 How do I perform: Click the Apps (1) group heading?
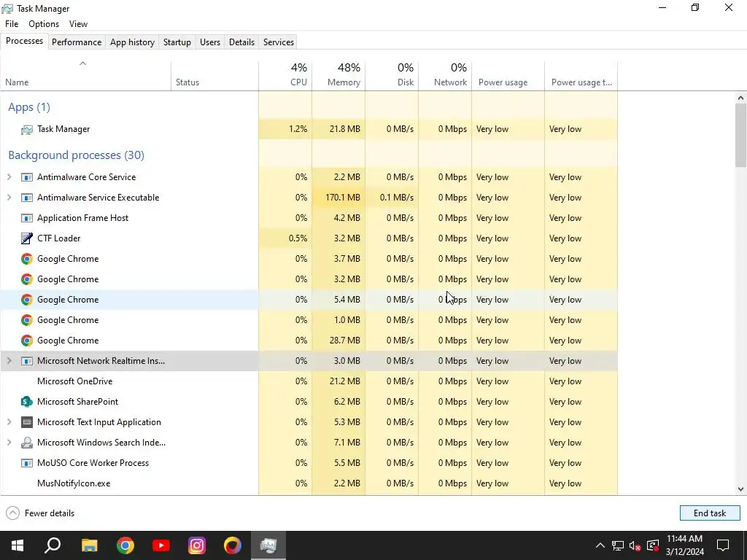pos(29,107)
